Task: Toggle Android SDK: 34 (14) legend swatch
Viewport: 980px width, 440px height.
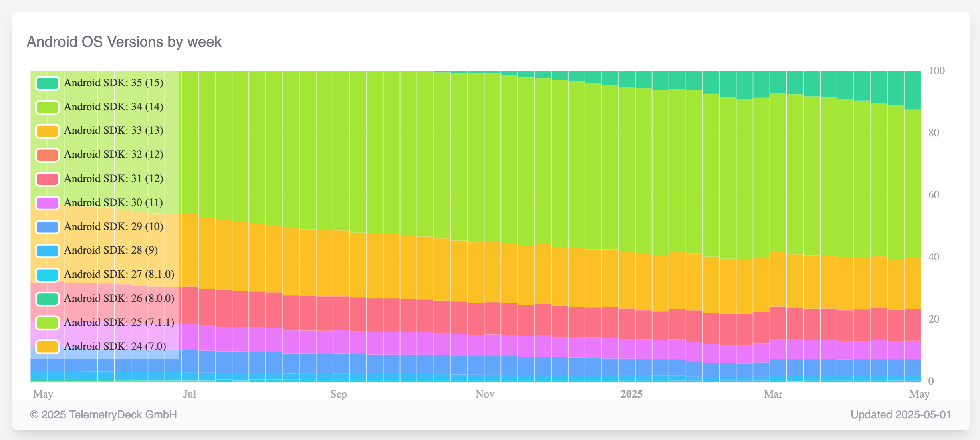Action: point(48,107)
